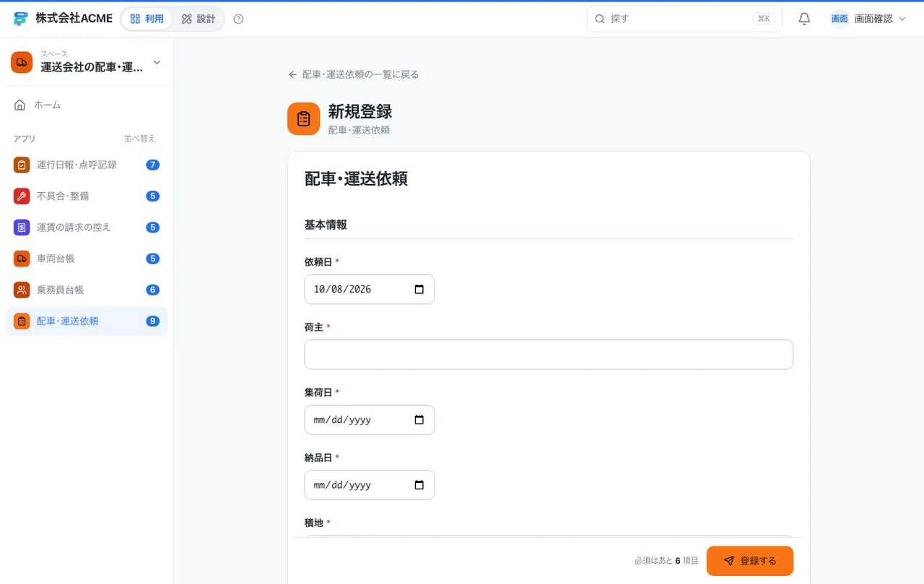This screenshot has width=924, height=584.
Task: Switch to 利用 mode tab
Action: (147, 19)
